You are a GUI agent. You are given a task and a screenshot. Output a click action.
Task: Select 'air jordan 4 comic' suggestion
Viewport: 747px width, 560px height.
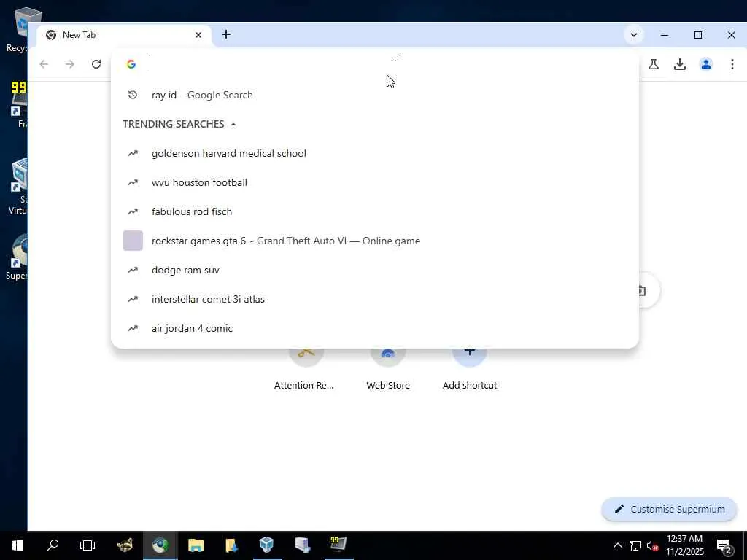tap(375, 329)
